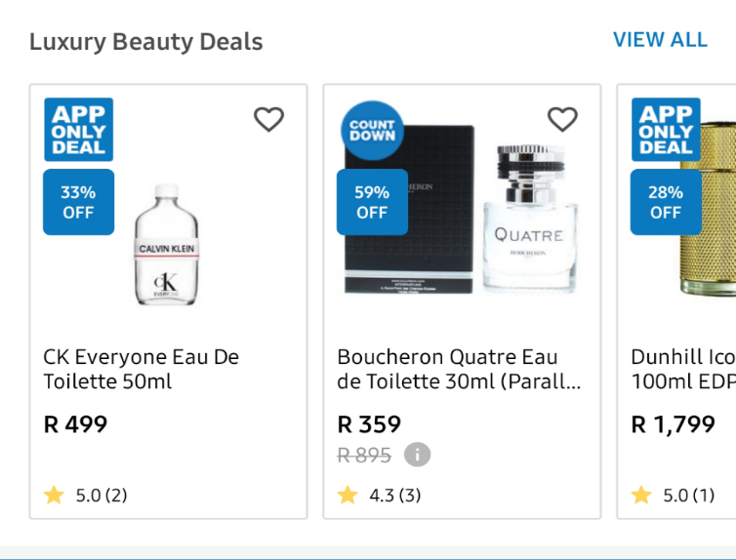Tap the App Only Deal badge on CK Everyone
This screenshot has height=560, width=736.
point(79,130)
